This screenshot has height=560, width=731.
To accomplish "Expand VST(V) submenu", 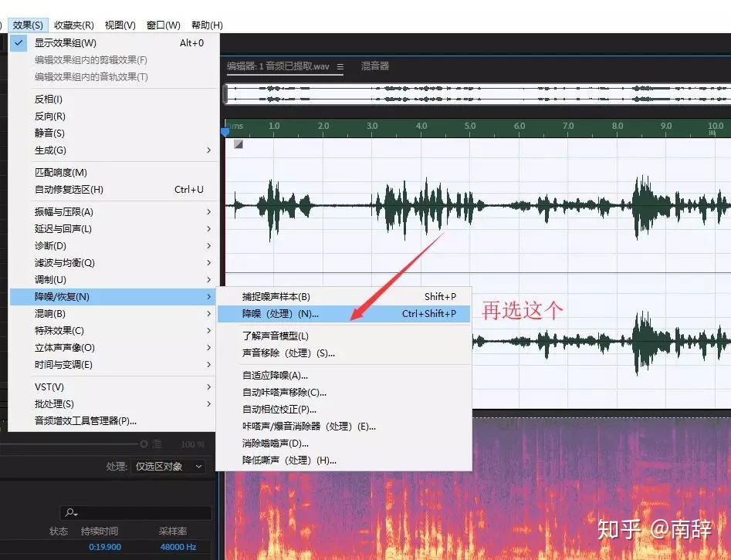I will [x=113, y=386].
